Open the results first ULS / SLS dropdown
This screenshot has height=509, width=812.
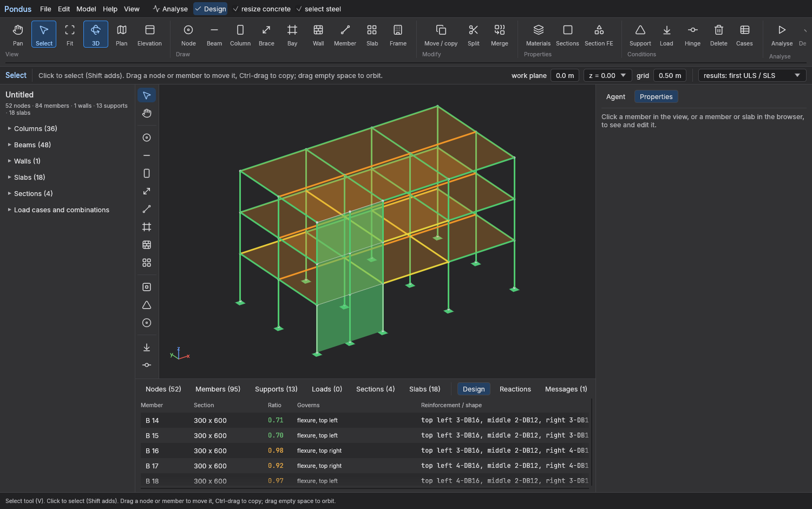[x=752, y=75]
